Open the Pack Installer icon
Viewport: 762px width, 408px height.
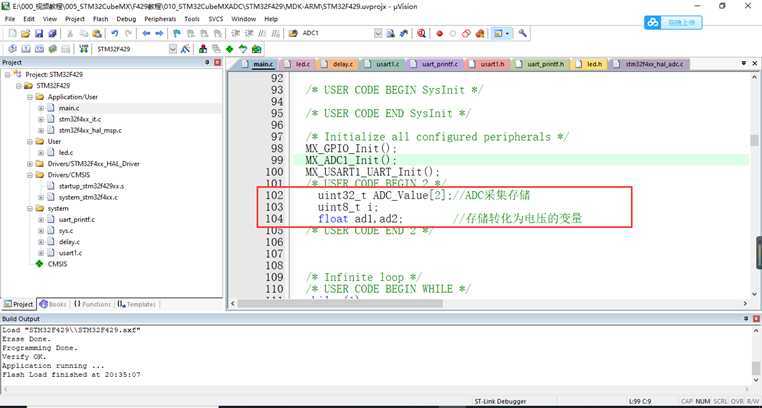coord(256,49)
